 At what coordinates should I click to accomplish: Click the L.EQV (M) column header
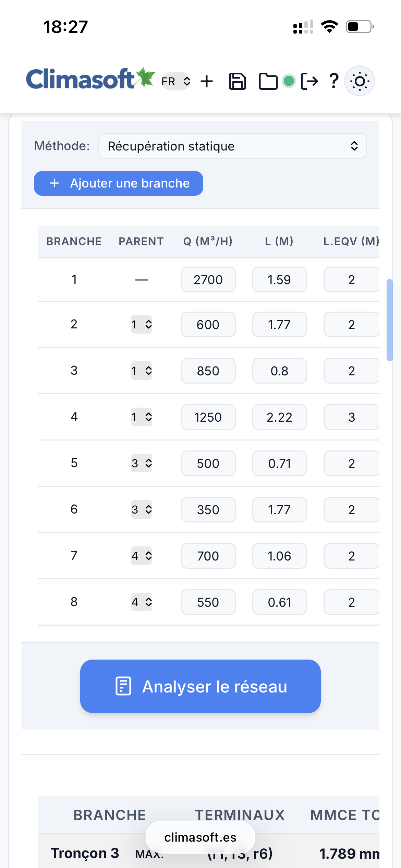351,241
